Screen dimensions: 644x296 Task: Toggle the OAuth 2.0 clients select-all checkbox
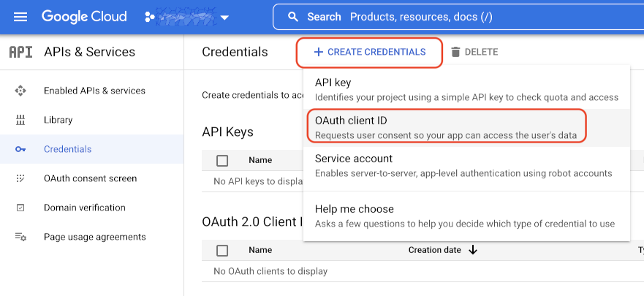point(222,250)
